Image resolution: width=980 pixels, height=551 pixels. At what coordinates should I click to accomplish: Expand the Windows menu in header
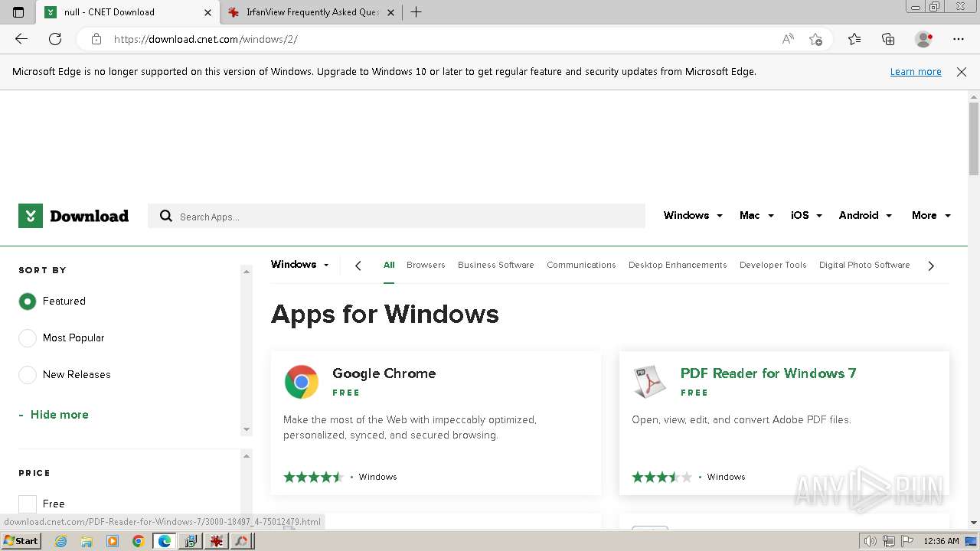[693, 216]
